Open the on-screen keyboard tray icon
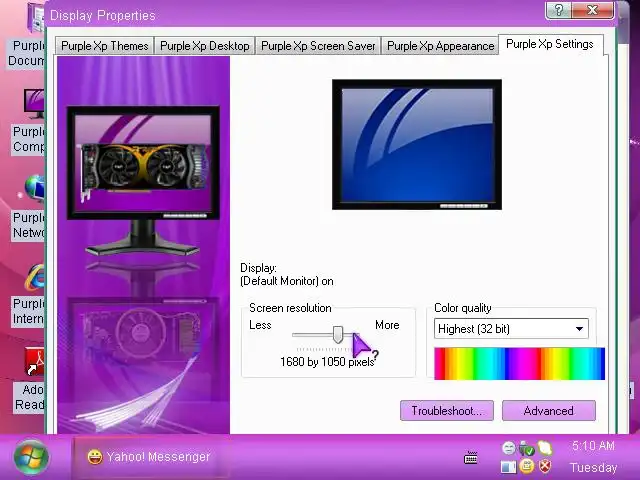The width and height of the screenshot is (640, 480). (x=471, y=458)
